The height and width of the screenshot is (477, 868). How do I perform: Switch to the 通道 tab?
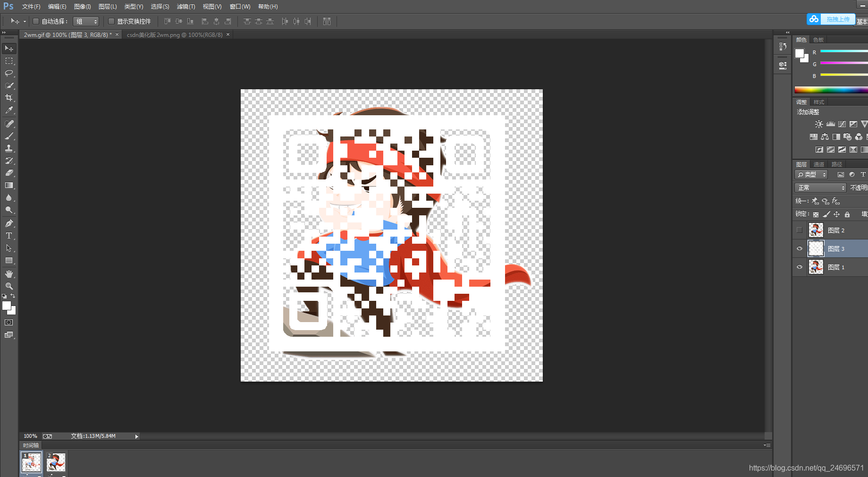pyautogui.click(x=818, y=164)
